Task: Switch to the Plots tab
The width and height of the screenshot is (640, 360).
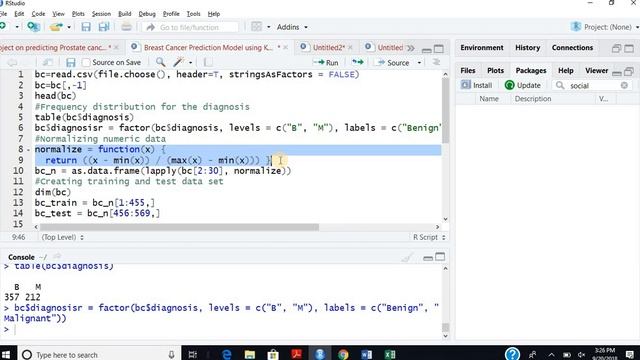Action: point(495,71)
